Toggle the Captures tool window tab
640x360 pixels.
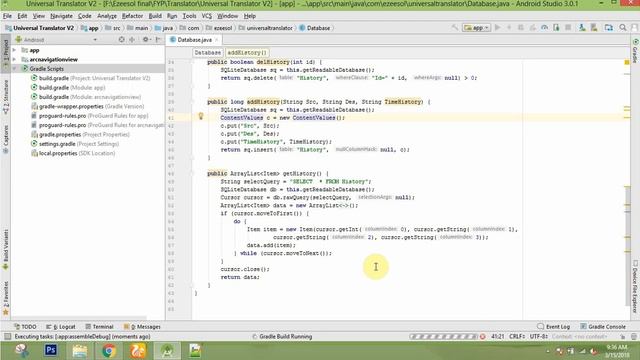6,139
